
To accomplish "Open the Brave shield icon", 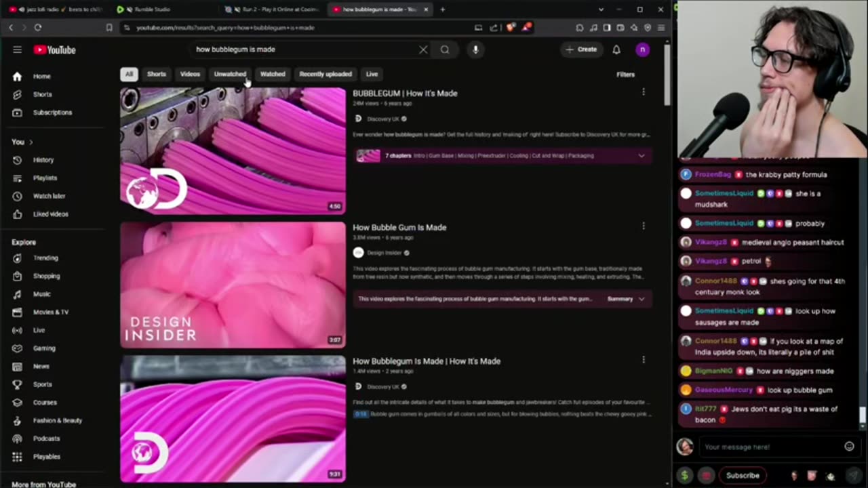I will coord(510,28).
